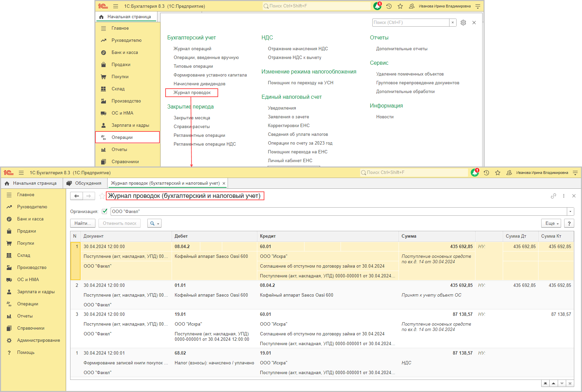The image size is (582, 392).
Task: Open history clock icon in upper window
Action: click(389, 6)
